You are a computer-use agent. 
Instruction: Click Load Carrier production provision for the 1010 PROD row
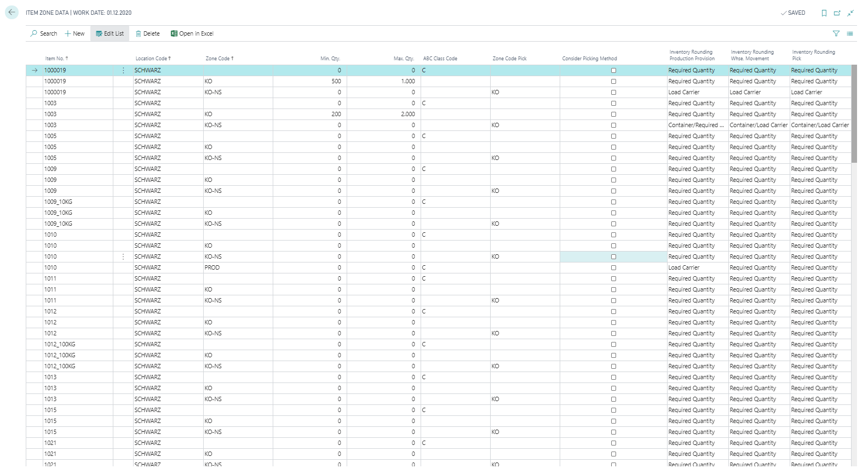698,267
